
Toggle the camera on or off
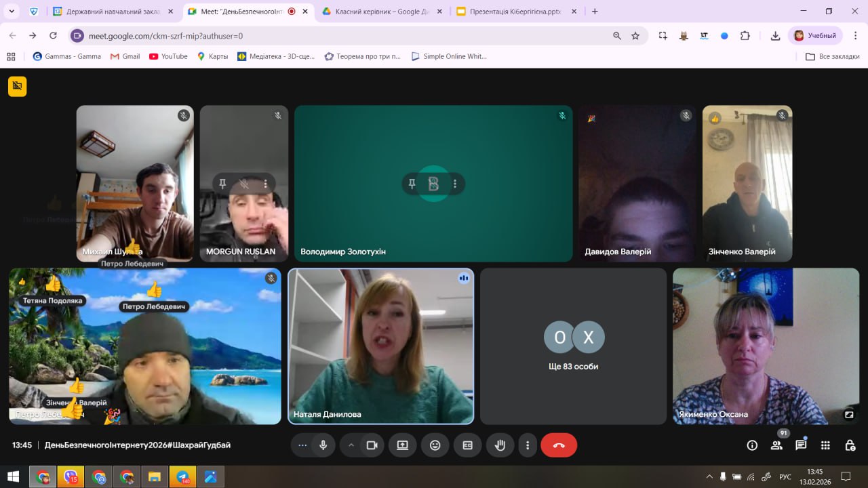[372, 445]
